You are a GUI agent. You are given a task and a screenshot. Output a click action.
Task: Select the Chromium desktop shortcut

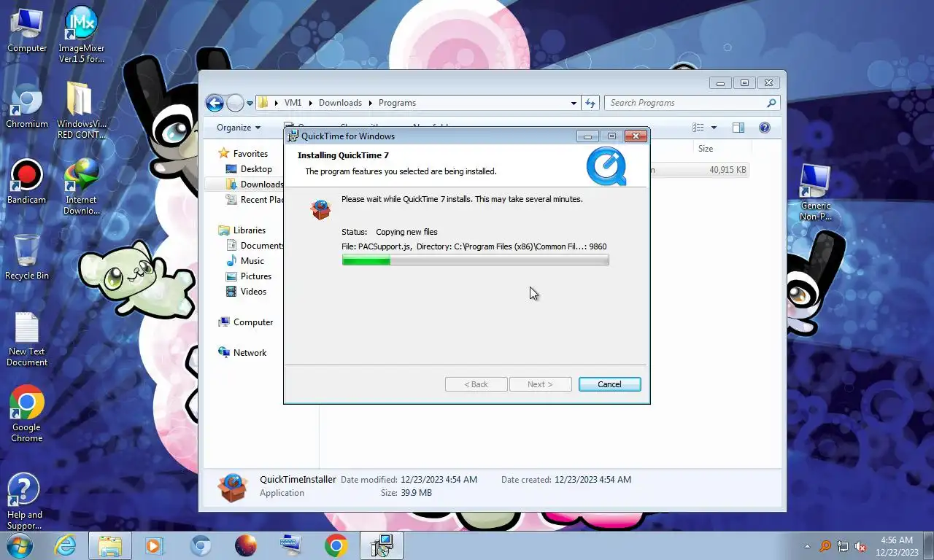pyautogui.click(x=27, y=106)
